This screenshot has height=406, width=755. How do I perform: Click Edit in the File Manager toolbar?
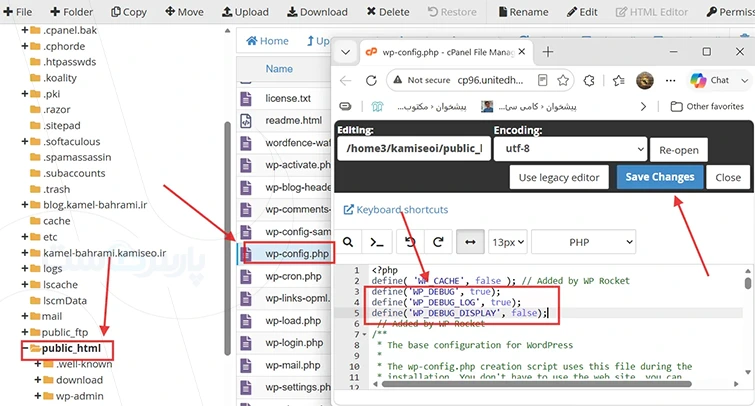click(x=582, y=12)
